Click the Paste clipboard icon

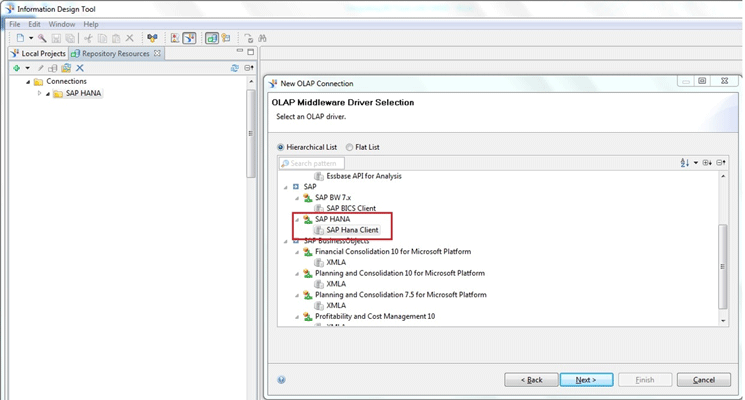click(x=116, y=38)
